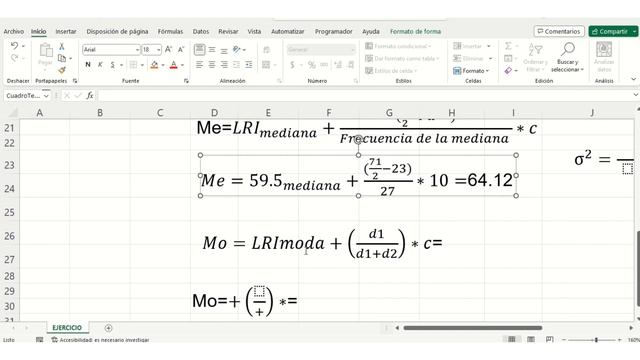Open the Arial font name dropdown
This screenshot has height=360, width=640.
point(138,50)
